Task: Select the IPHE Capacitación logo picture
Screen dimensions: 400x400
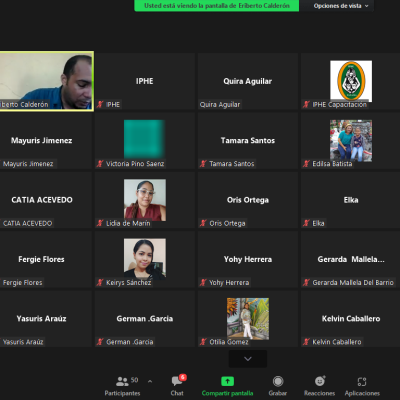Action: click(x=351, y=81)
